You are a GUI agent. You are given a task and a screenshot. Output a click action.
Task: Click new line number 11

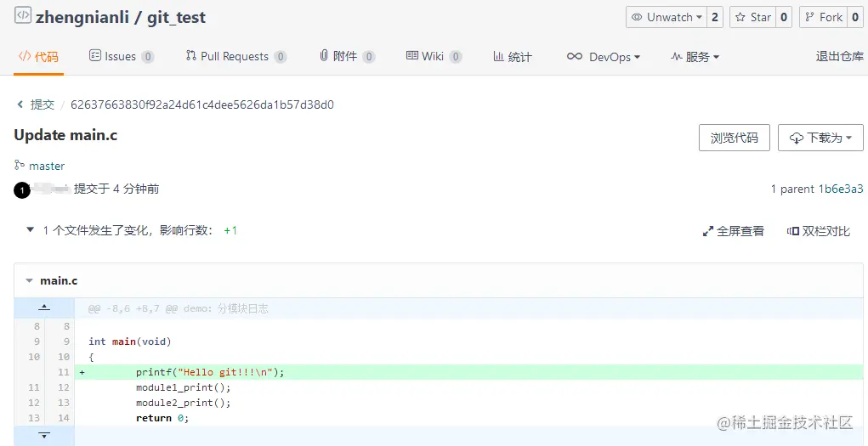(x=64, y=372)
